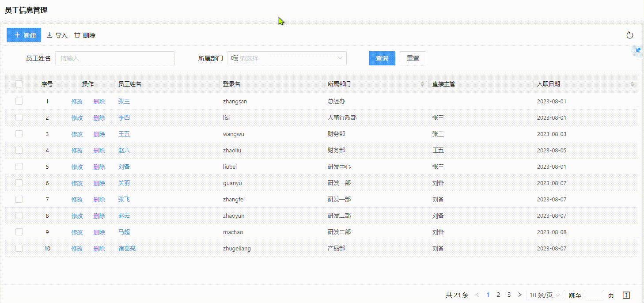Click the import (导入) download icon
This screenshot has height=303, width=644.
click(49, 35)
